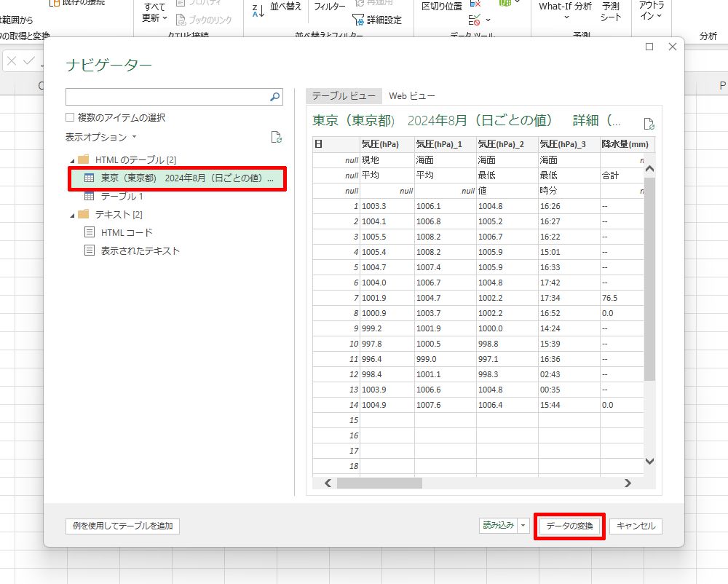This screenshot has width=728, height=584.
Task: Click the 詳細設定 filter icon in ribbon
Action: [x=358, y=20]
